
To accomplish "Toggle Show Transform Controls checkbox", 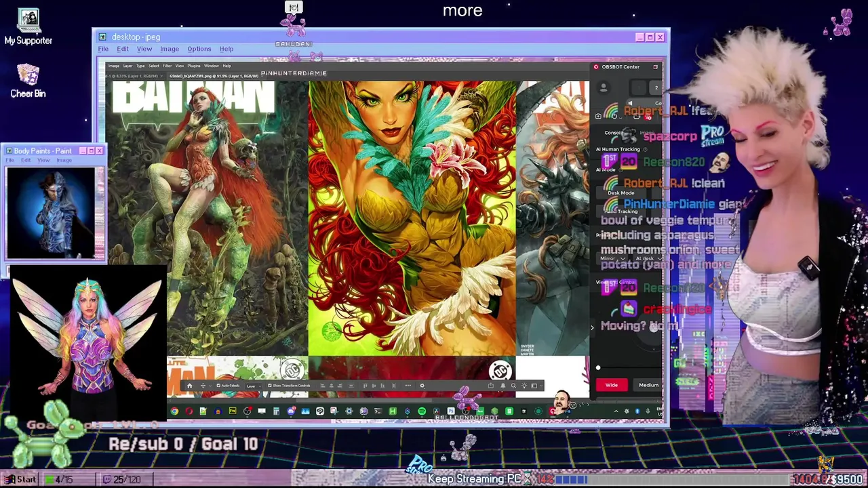I will point(270,386).
